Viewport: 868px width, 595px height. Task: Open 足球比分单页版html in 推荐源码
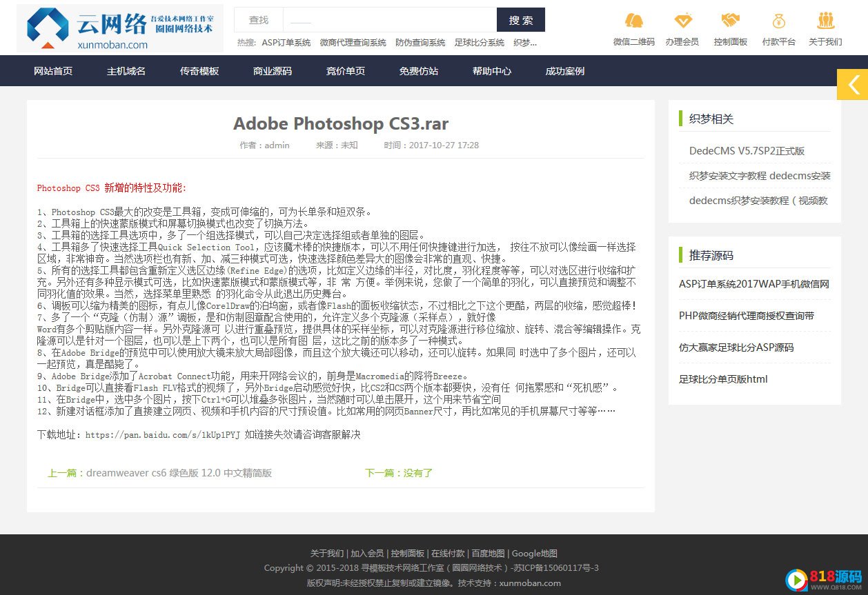pos(723,379)
